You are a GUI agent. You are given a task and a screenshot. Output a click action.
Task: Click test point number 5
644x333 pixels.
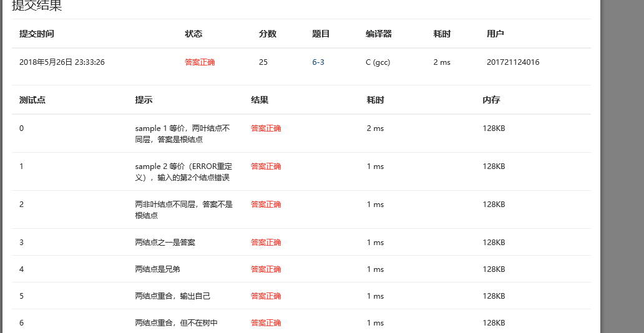click(x=21, y=296)
